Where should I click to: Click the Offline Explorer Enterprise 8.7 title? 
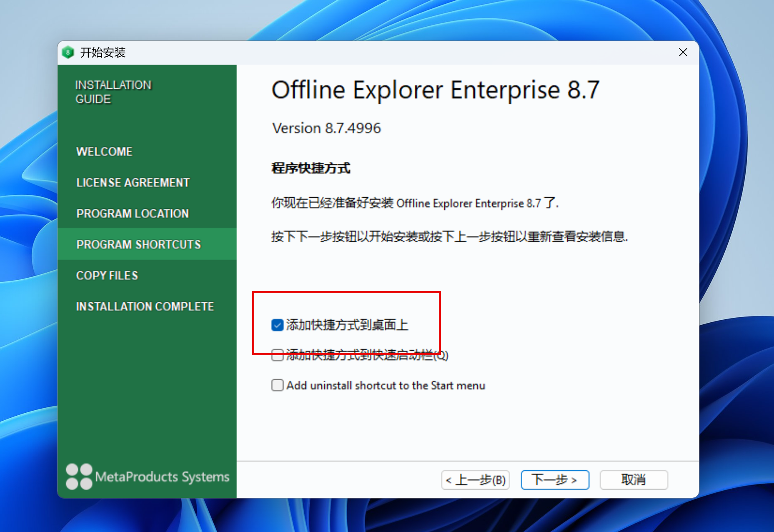[x=435, y=90]
